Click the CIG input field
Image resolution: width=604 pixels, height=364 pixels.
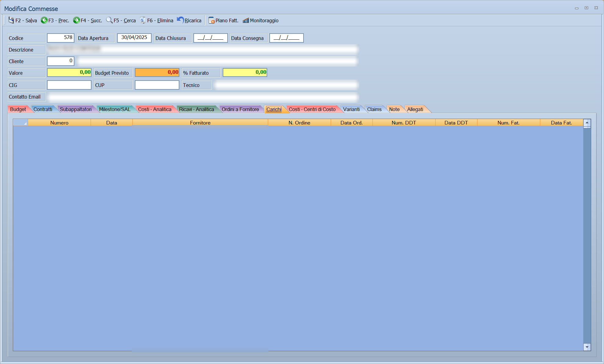point(69,85)
